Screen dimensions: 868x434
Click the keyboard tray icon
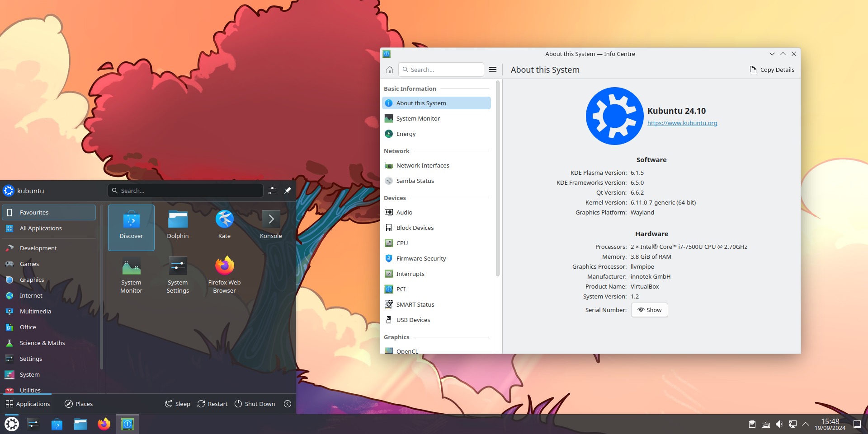click(766, 424)
